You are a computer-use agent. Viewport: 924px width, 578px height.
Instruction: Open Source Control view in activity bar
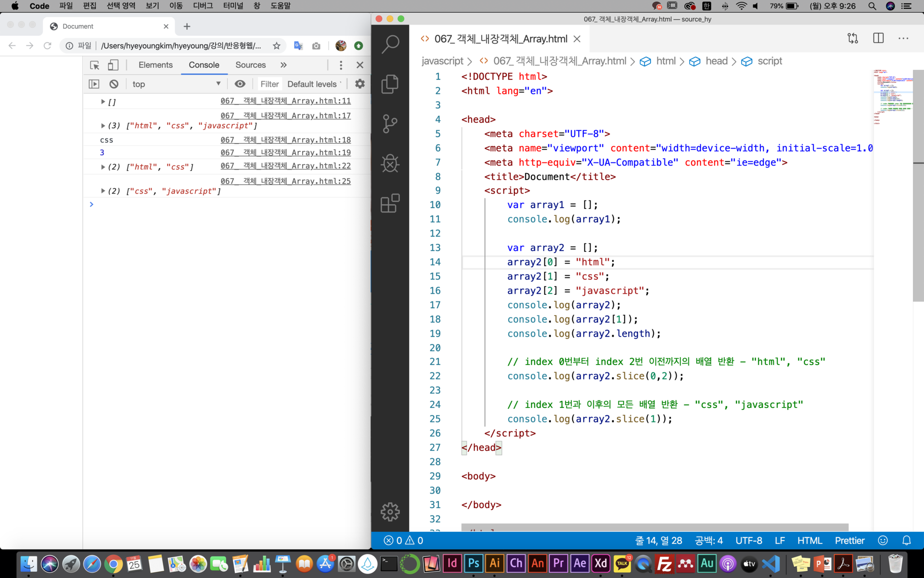click(390, 124)
